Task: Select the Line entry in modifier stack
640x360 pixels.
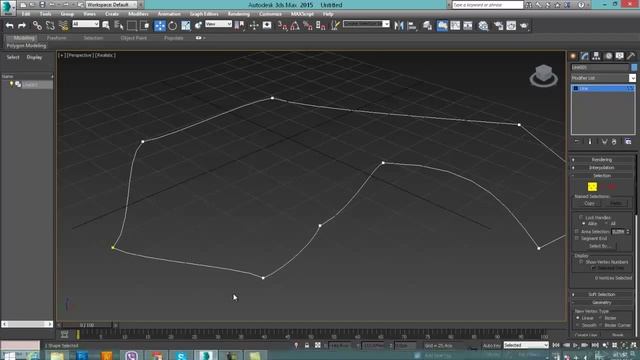Action: [x=603, y=88]
